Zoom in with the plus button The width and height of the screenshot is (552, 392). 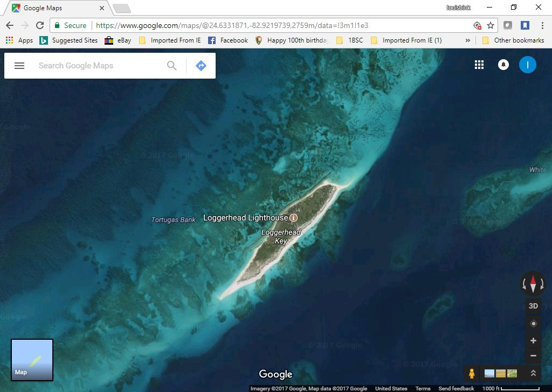533,341
